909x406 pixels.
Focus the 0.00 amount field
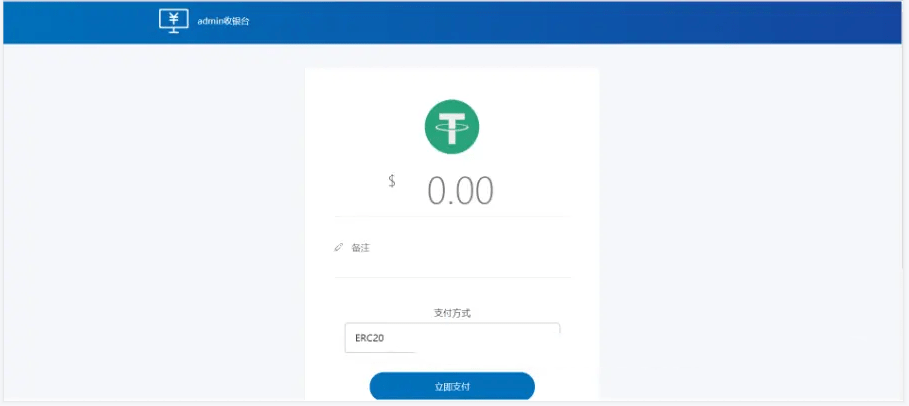pos(460,190)
